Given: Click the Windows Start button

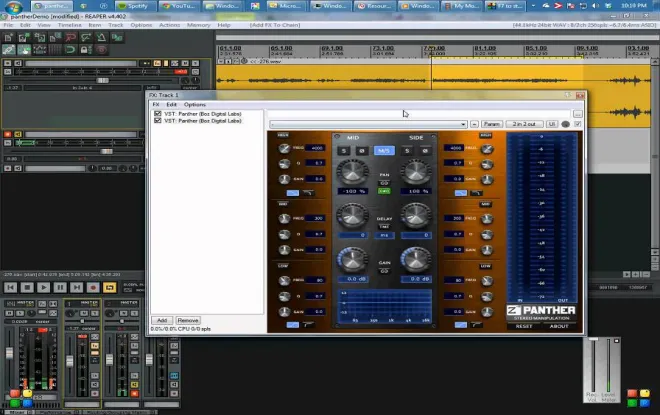Looking at the screenshot, I should (14, 6).
